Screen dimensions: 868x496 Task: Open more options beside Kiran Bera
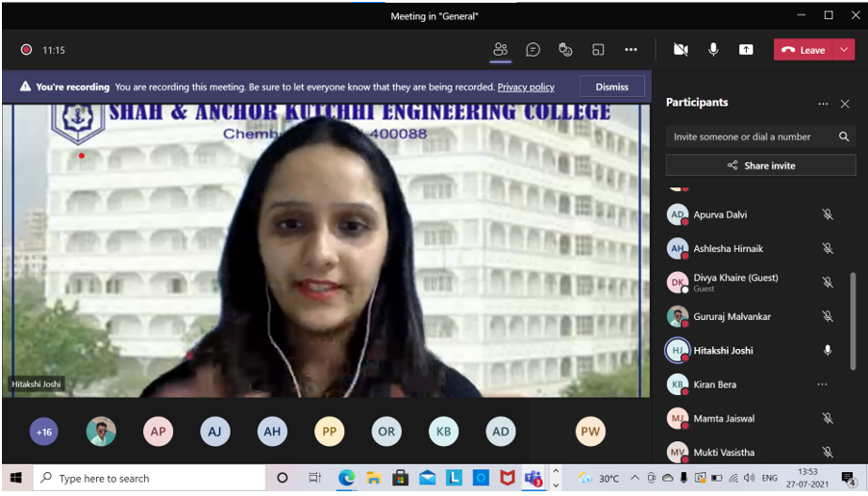[822, 384]
